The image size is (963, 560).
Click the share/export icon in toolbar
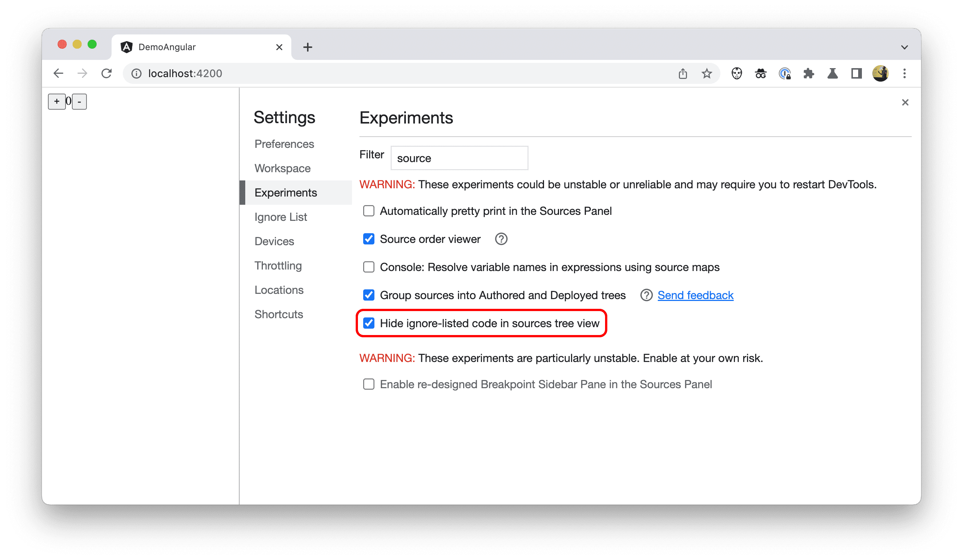[x=683, y=73]
